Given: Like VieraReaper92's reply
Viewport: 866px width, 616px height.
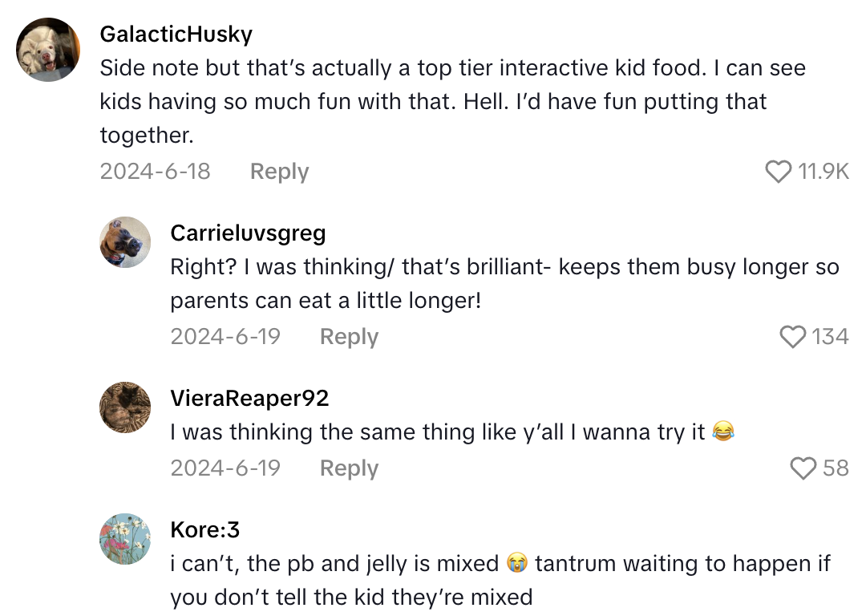Looking at the screenshot, I should (804, 465).
